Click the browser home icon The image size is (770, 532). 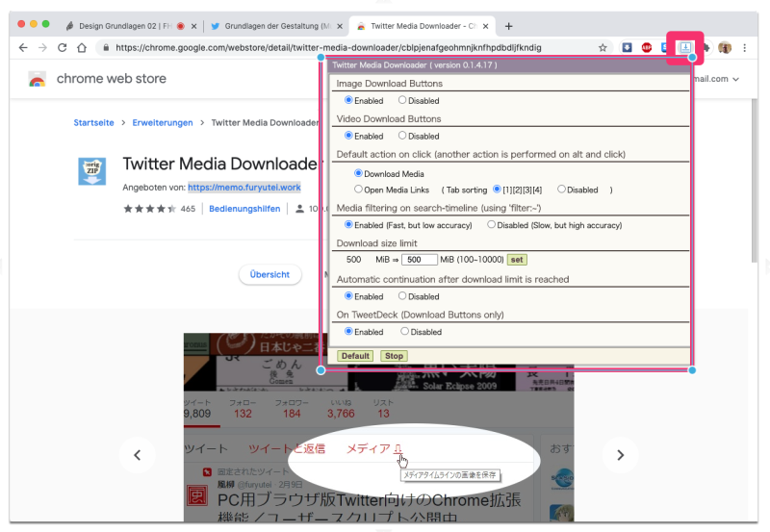pos(83,47)
